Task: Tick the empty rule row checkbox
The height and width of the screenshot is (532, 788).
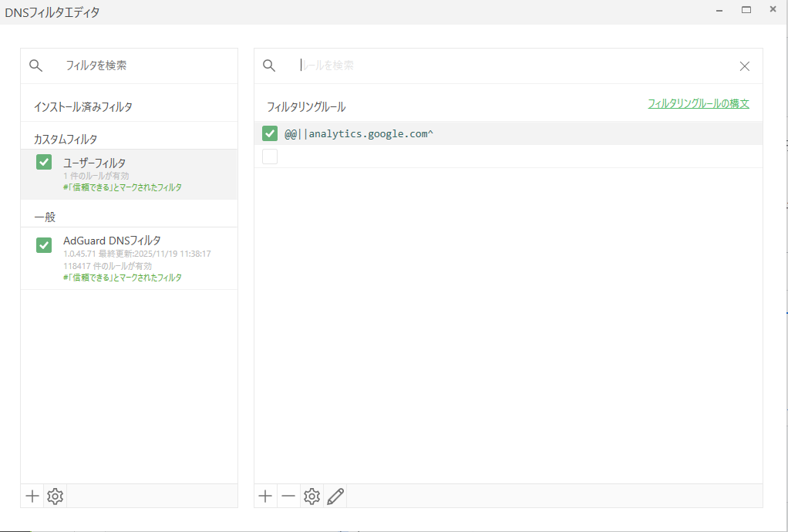Action: click(270, 157)
